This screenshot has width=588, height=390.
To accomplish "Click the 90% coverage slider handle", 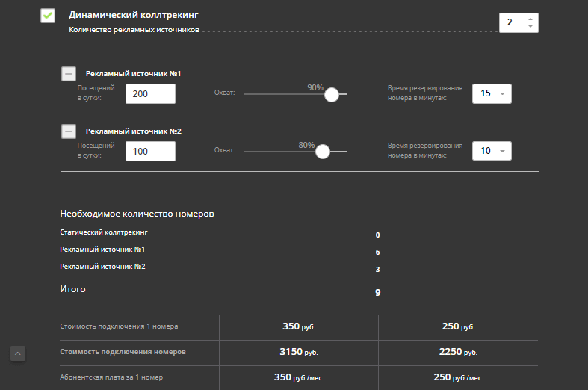I will tap(332, 94).
